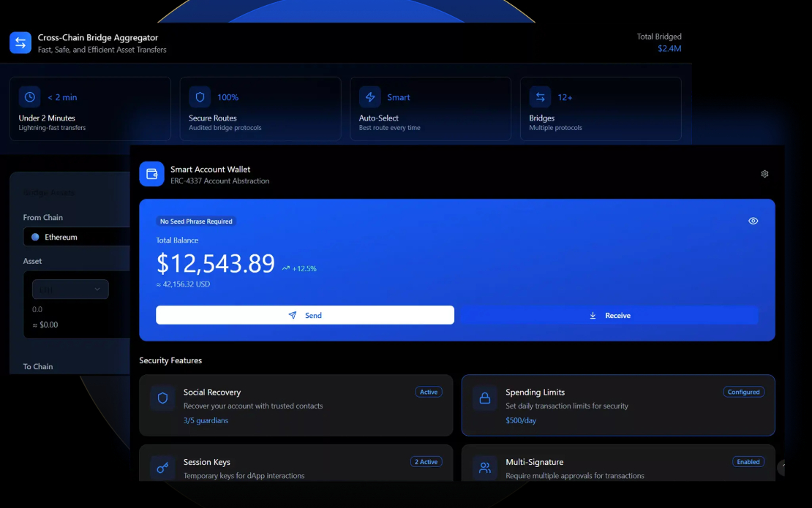Click the No Seed Phrase Required badge
The height and width of the screenshot is (508, 812).
pyautogui.click(x=196, y=221)
